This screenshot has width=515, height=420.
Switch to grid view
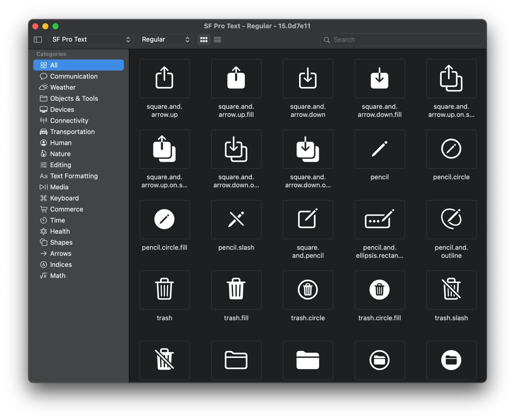[x=204, y=39]
